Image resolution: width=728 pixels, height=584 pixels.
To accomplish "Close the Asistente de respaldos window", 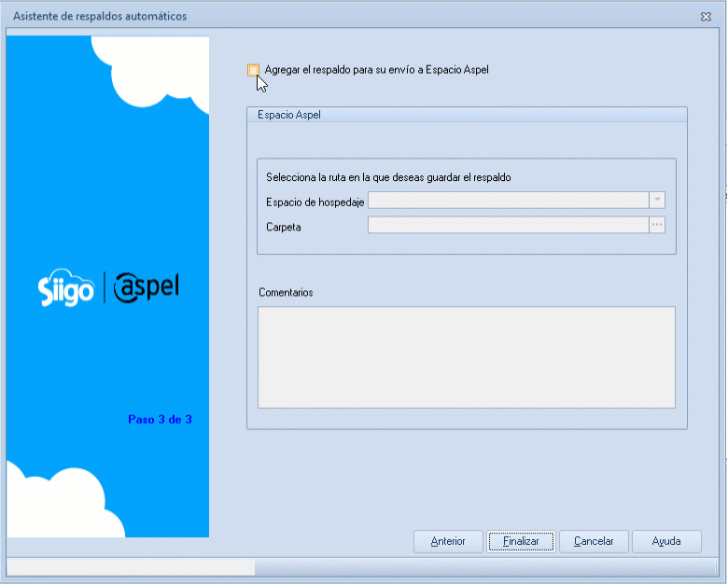I will [706, 17].
